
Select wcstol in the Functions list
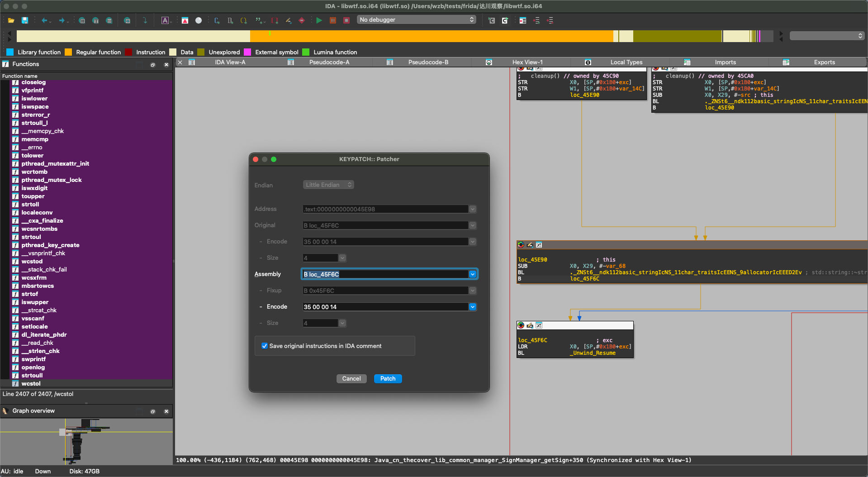pyautogui.click(x=31, y=384)
